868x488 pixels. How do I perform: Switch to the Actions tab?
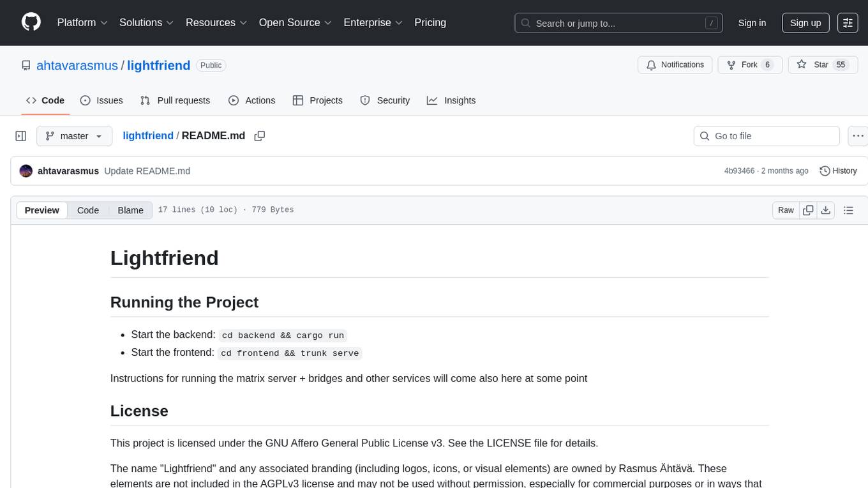click(251, 100)
